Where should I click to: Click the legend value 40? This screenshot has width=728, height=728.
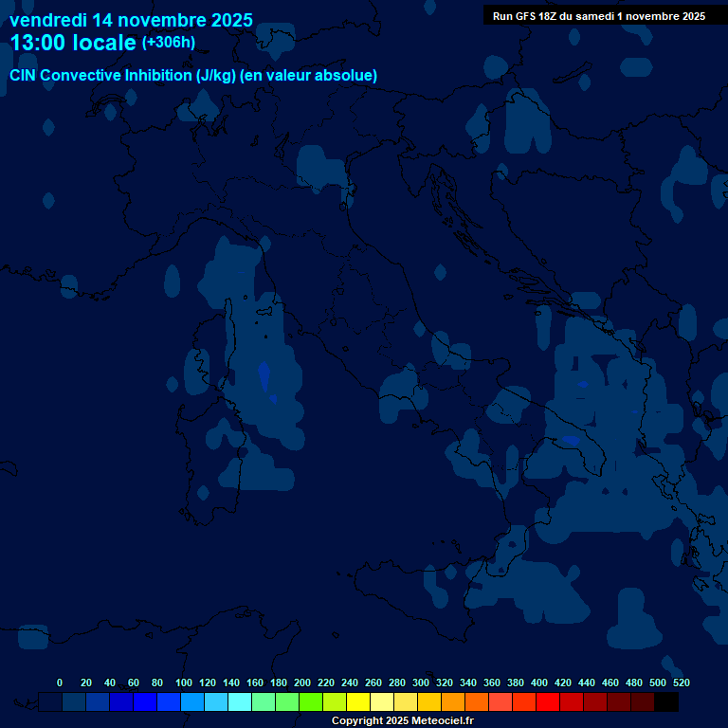click(x=110, y=682)
